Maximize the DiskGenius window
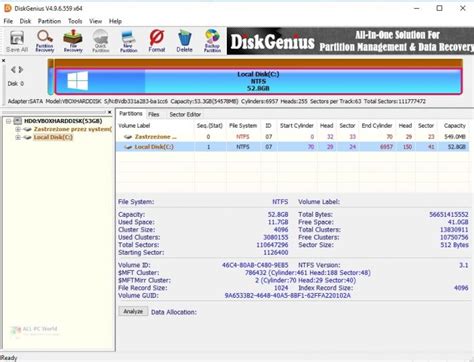 click(439, 8)
